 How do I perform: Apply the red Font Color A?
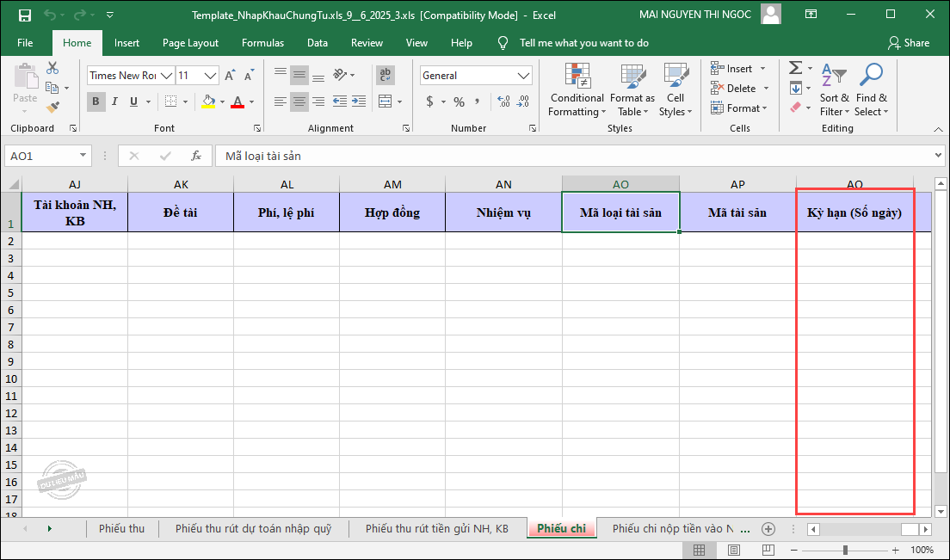click(x=237, y=102)
